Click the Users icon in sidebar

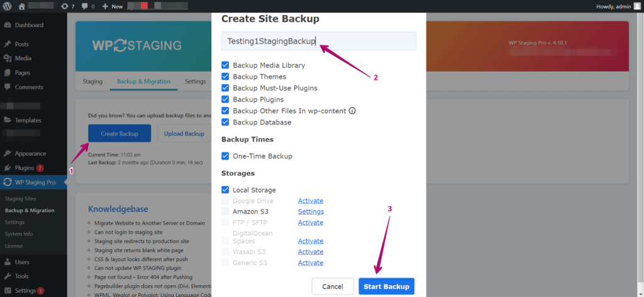pyautogui.click(x=8, y=262)
